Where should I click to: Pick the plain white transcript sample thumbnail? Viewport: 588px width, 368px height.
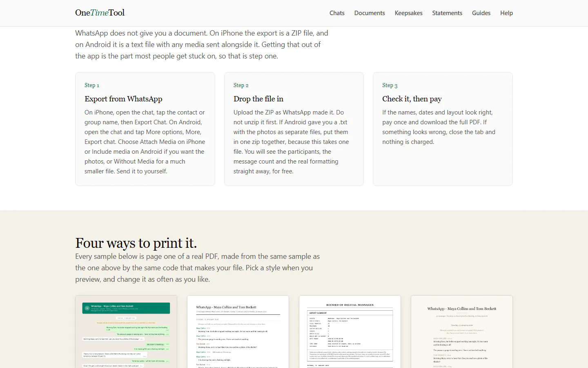238,332
